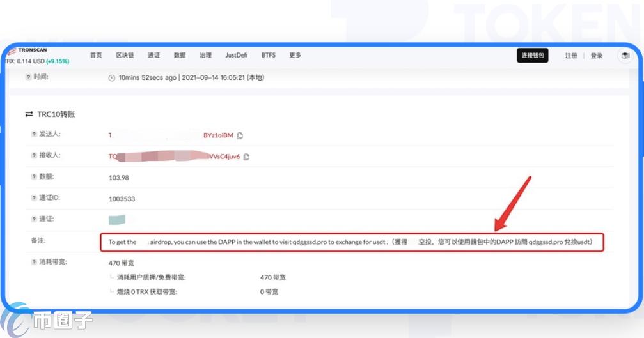Select the token ID 1003533

point(122,199)
